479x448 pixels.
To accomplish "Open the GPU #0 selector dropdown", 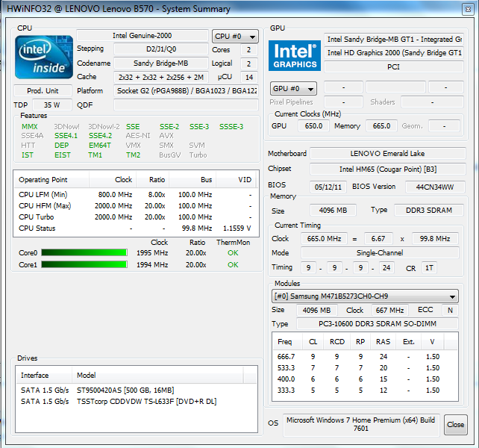I will 293,88.
